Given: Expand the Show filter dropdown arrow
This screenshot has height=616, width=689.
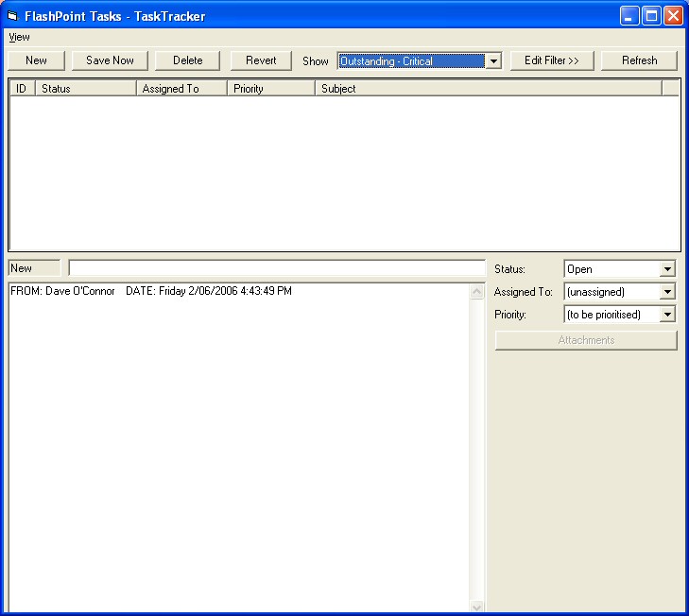Looking at the screenshot, I should click(493, 61).
